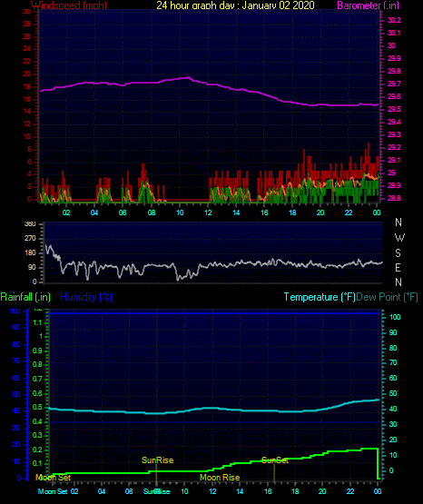Click the 12 hour tick on wind graph
Image resolution: width=423 pixels, height=504 pixels.
208,212
